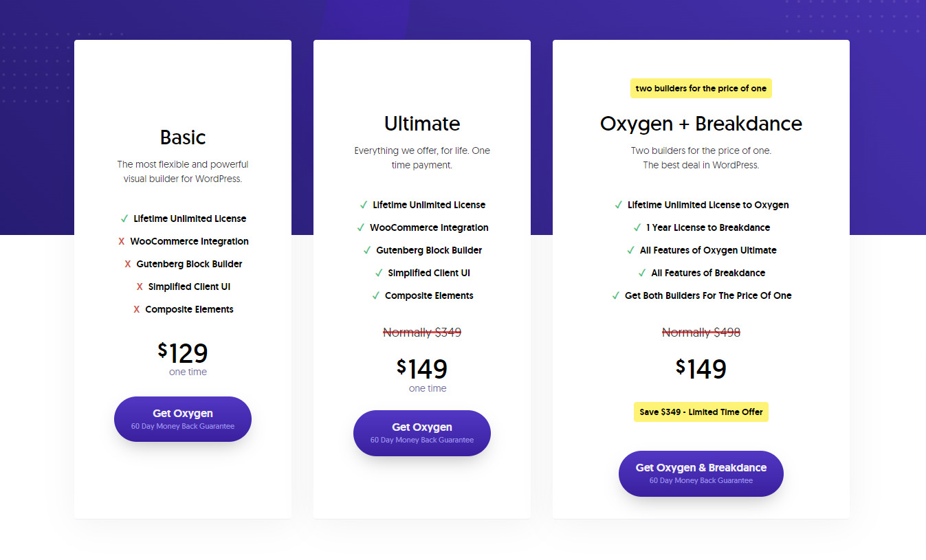Click the 'Save $349 - Limited Time Offer' banner
The width and height of the screenshot is (926, 560).
click(701, 412)
